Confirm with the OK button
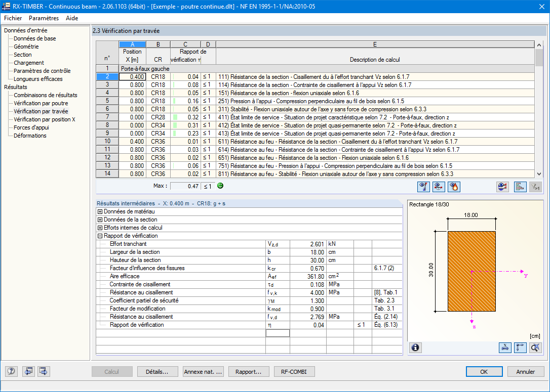Screen dimensions: 550x392 pos(484,372)
